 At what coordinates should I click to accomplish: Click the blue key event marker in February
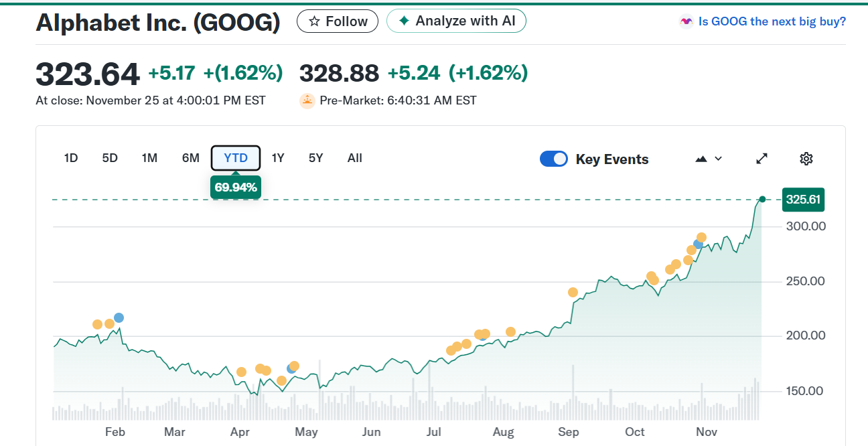pos(119,317)
